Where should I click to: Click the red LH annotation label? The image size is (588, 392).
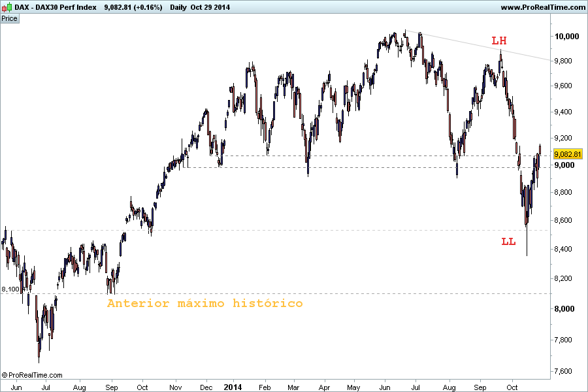tap(499, 41)
